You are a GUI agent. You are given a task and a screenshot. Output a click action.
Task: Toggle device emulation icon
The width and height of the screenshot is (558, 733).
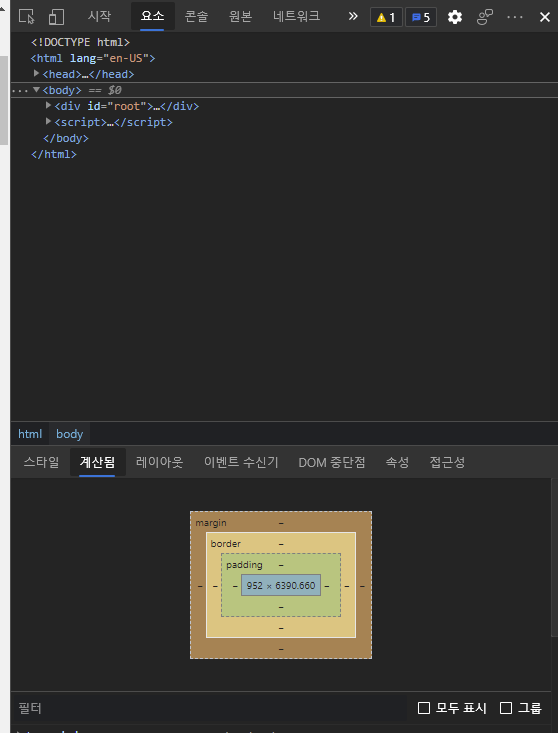56,17
